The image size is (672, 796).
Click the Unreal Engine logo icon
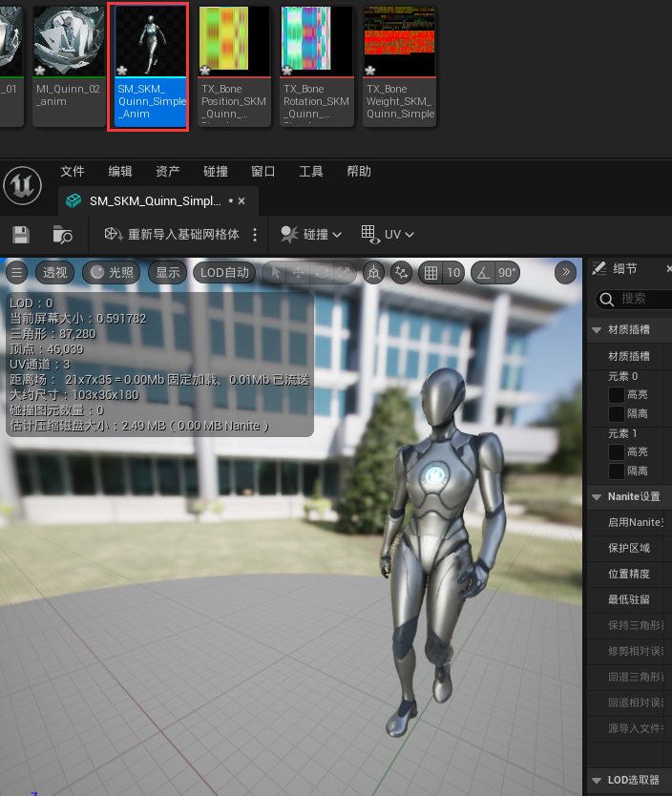click(x=22, y=185)
